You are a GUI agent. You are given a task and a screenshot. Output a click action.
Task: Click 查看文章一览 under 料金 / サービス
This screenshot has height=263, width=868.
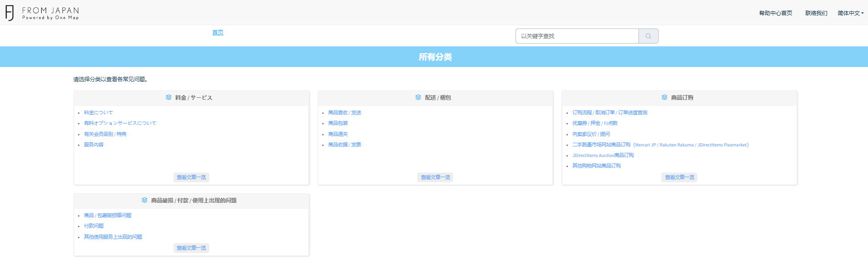pos(191,177)
